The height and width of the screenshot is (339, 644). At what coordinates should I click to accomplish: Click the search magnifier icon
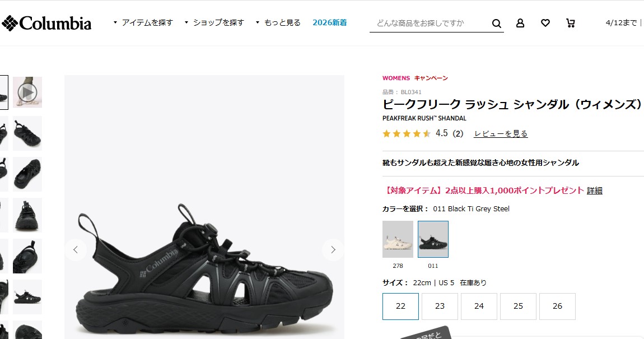tap(496, 24)
